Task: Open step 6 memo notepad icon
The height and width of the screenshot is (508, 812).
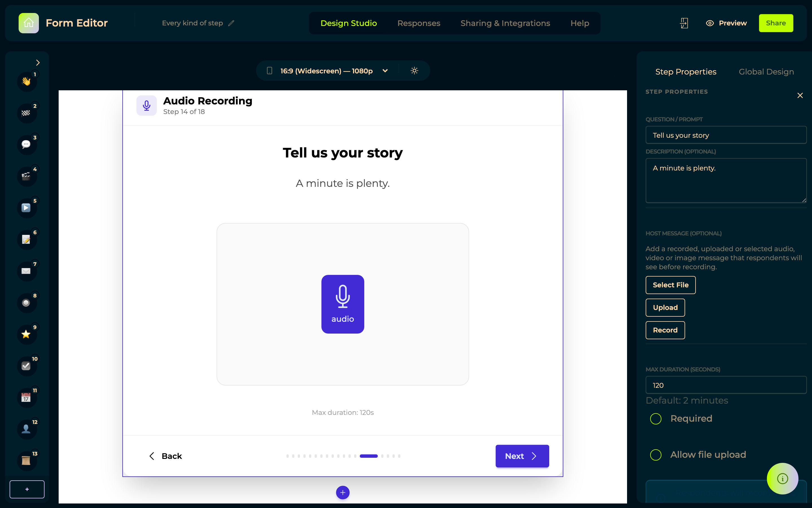Action: (x=27, y=239)
